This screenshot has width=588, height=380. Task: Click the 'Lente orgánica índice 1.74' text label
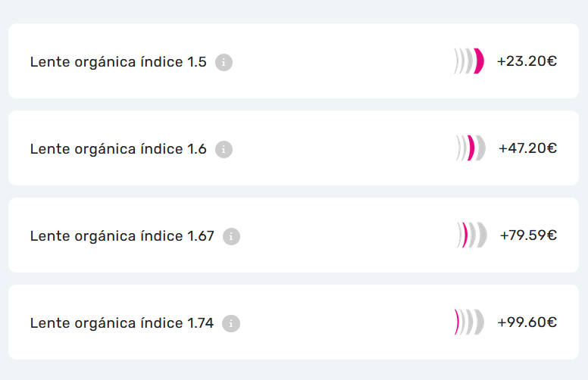[122, 323]
